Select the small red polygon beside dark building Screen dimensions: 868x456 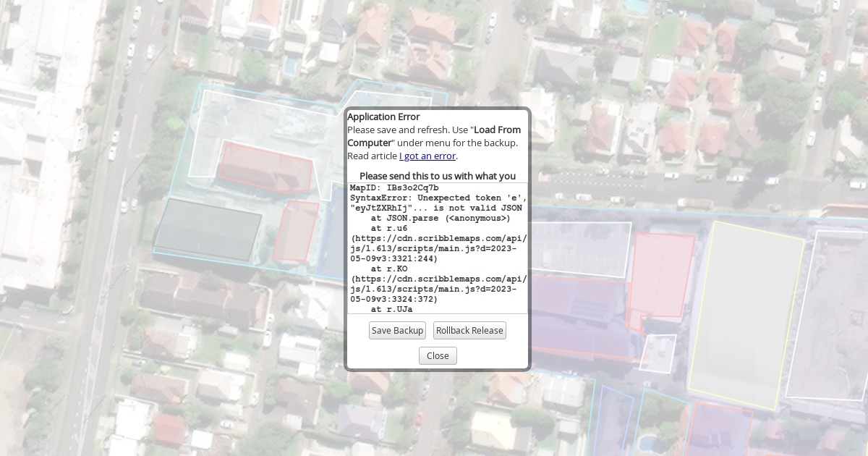click(x=297, y=232)
